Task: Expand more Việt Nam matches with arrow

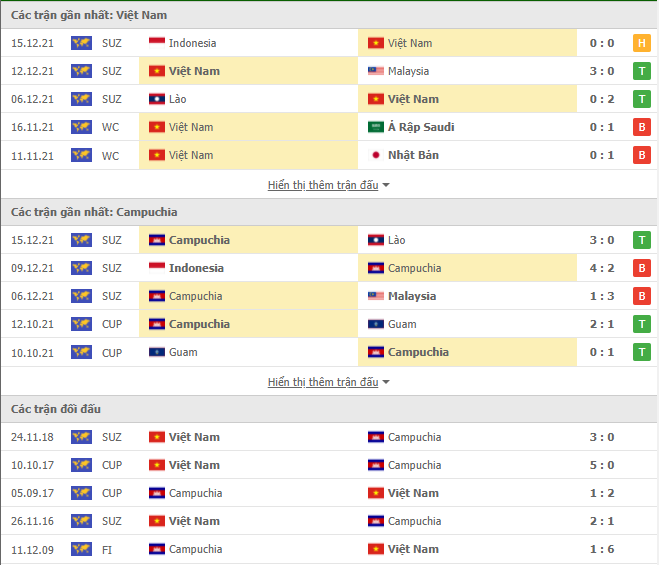Action: click(386, 185)
